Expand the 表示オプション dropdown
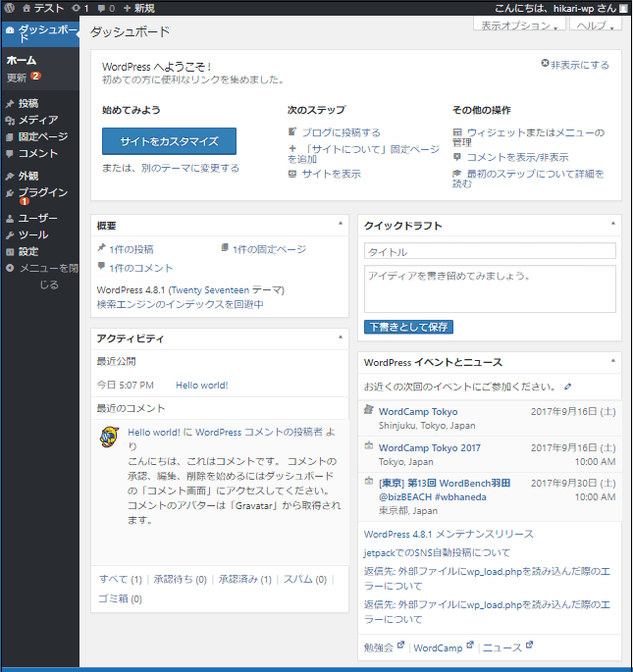This screenshot has width=633, height=672. point(519,25)
